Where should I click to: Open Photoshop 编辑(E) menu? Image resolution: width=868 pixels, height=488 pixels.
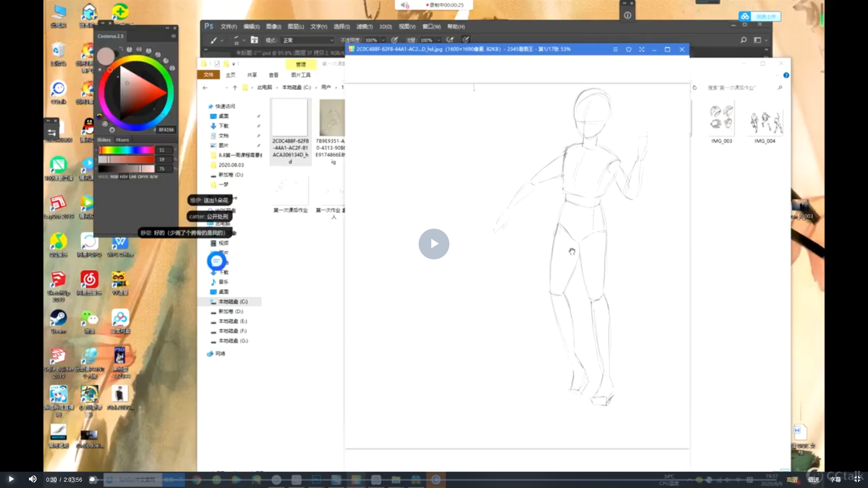[251, 27]
